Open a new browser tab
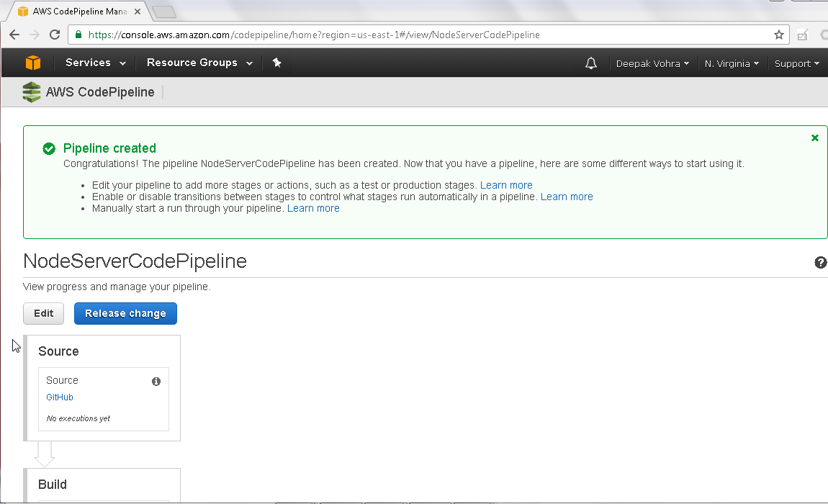The image size is (828, 504). pos(164,12)
